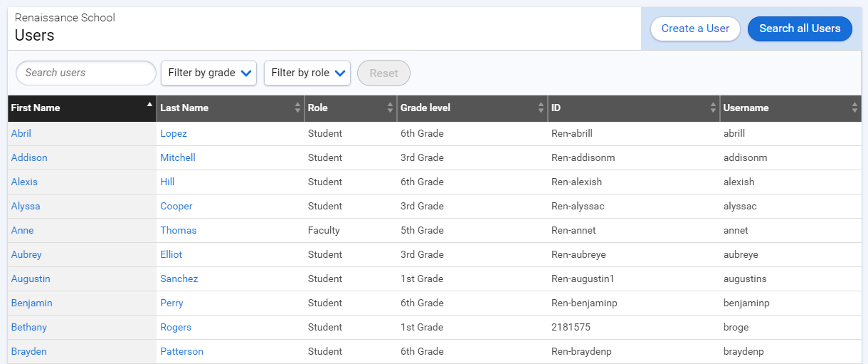Open first name link Alyssa
Viewport: 868px width, 364px height.
(26, 206)
